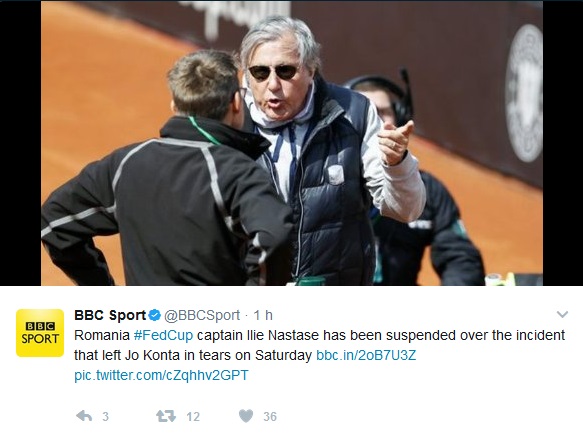Open the #FedCup hashtag
The width and height of the screenshot is (583, 443).
[163, 335]
